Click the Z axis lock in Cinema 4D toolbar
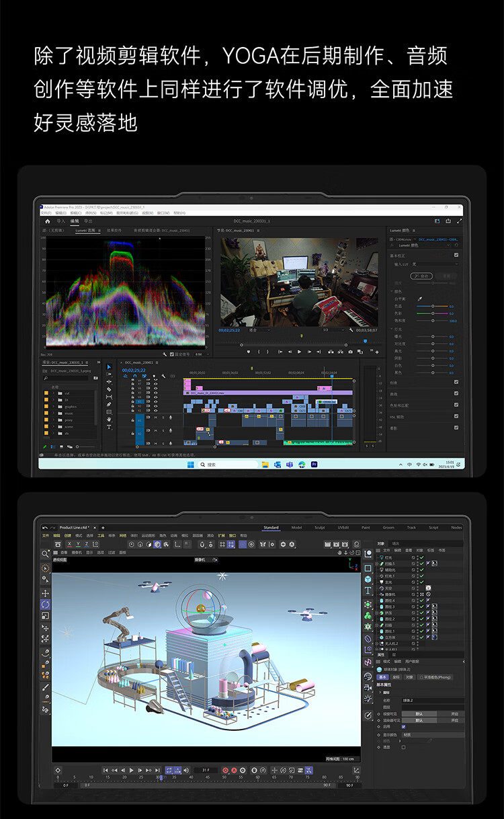The width and height of the screenshot is (504, 819). [x=87, y=545]
